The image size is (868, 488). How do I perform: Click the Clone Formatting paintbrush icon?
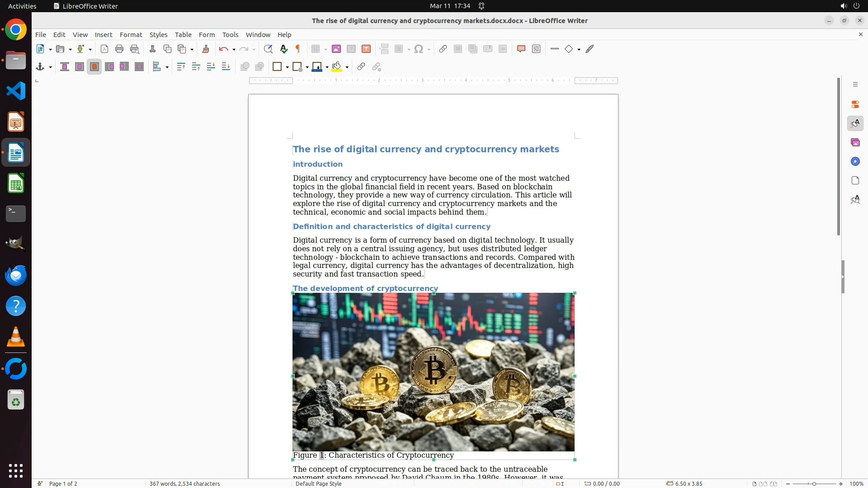pos(206,49)
